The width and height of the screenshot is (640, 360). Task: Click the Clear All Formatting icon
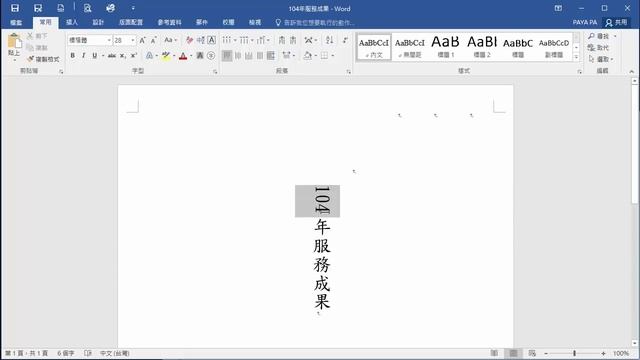point(189,40)
